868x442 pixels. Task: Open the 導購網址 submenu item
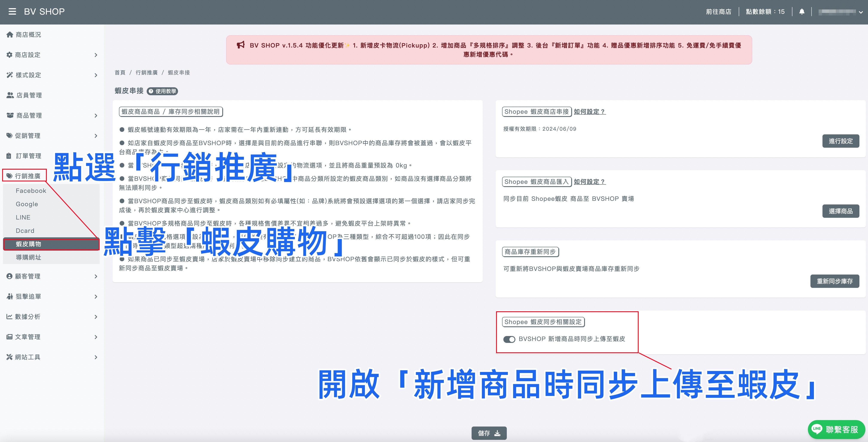click(x=51, y=257)
